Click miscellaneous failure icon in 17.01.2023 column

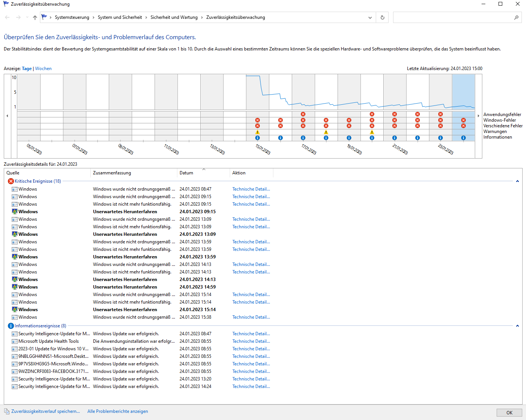tap(303, 126)
